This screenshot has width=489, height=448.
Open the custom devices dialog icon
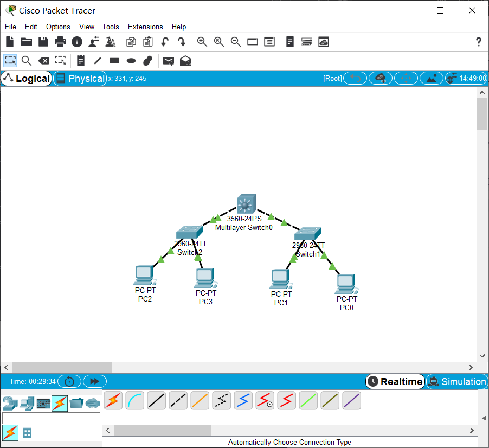coord(269,42)
